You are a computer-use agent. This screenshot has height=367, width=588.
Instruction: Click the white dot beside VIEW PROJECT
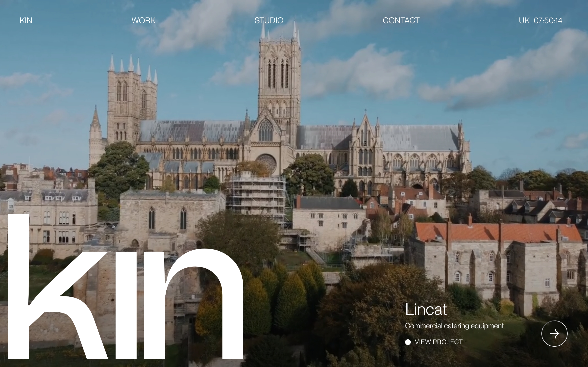pos(408,342)
